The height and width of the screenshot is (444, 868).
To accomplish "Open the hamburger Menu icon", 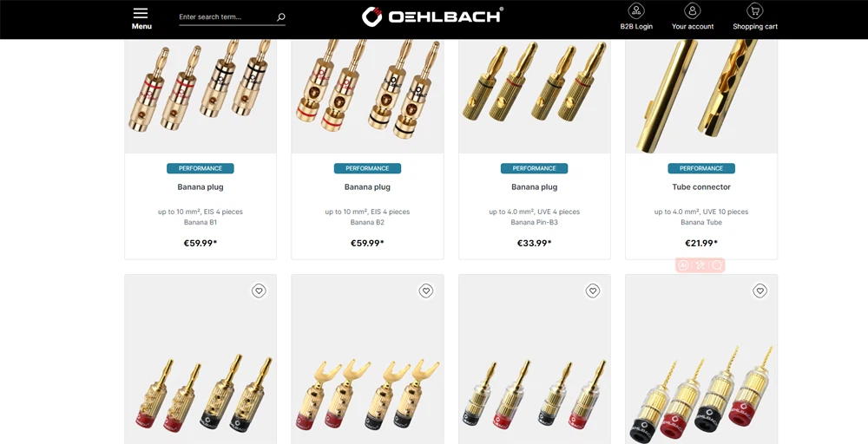I will 141,13.
